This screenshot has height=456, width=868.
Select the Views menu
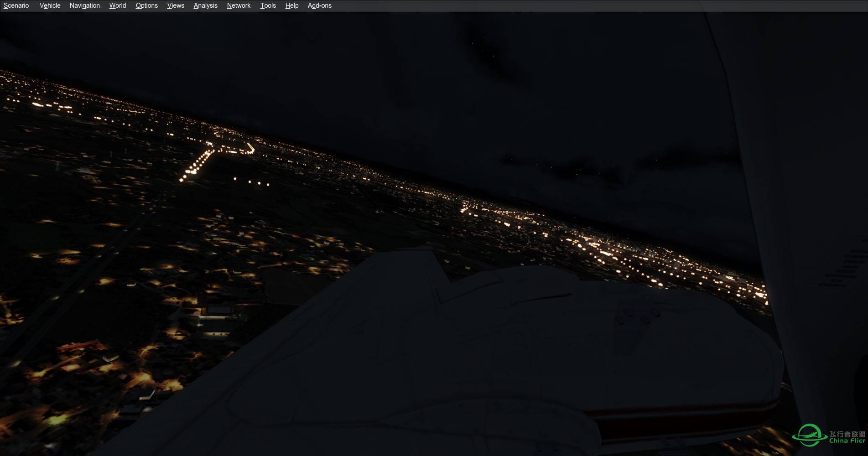tap(176, 5)
